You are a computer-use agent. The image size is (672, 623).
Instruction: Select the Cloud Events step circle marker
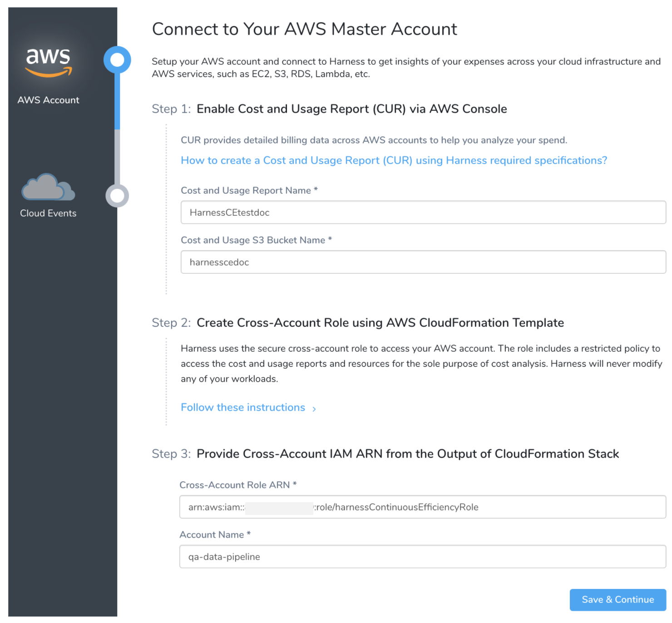tap(117, 196)
